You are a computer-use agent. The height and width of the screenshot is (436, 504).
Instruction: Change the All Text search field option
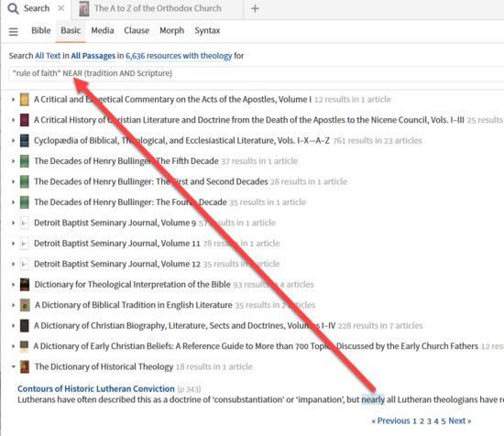pos(48,56)
